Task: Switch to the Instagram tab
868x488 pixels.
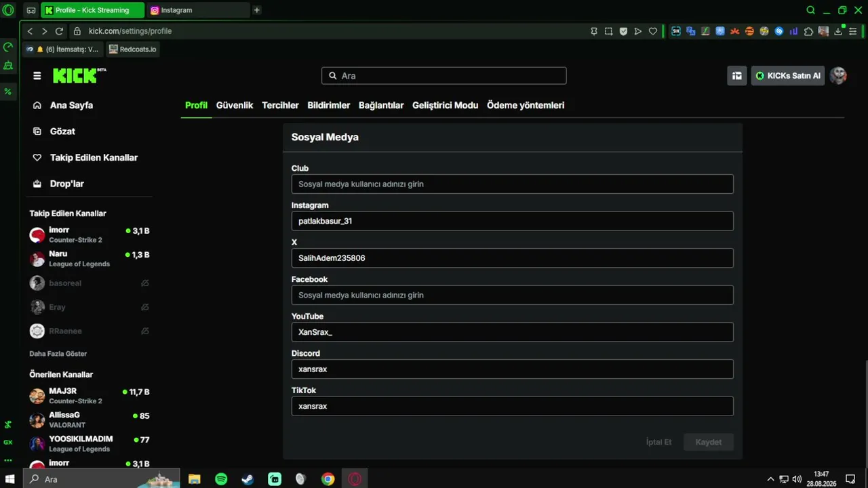Action: click(198, 10)
